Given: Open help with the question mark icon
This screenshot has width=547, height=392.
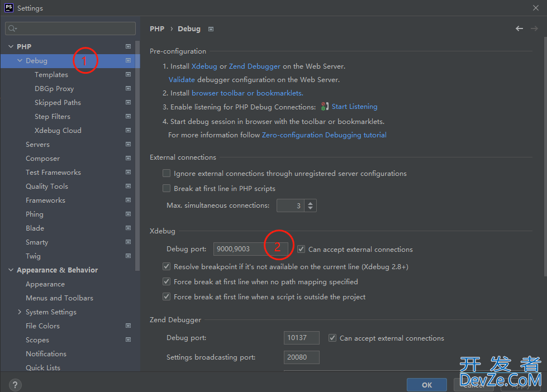Looking at the screenshot, I should coord(15,385).
